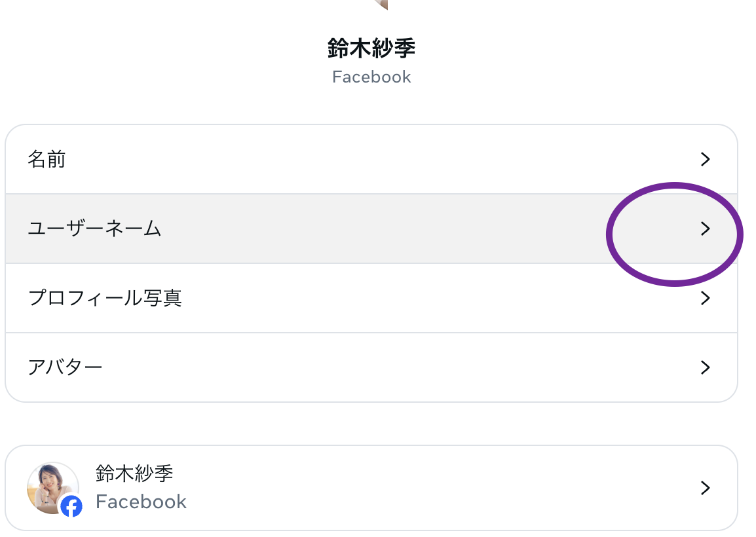Tap the アバター label text
The height and width of the screenshot is (537, 756).
coord(65,367)
